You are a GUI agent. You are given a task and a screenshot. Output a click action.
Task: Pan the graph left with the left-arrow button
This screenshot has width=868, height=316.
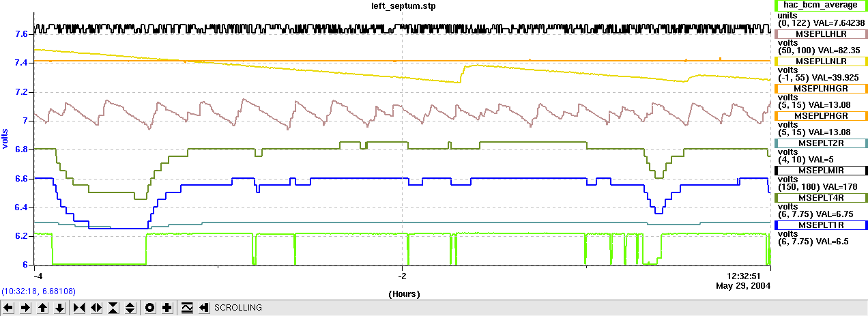point(8,308)
